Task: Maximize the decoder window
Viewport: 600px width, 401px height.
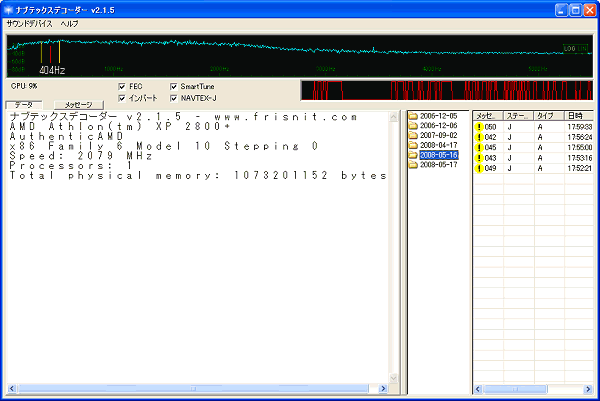Action: pyautogui.click(x=575, y=10)
